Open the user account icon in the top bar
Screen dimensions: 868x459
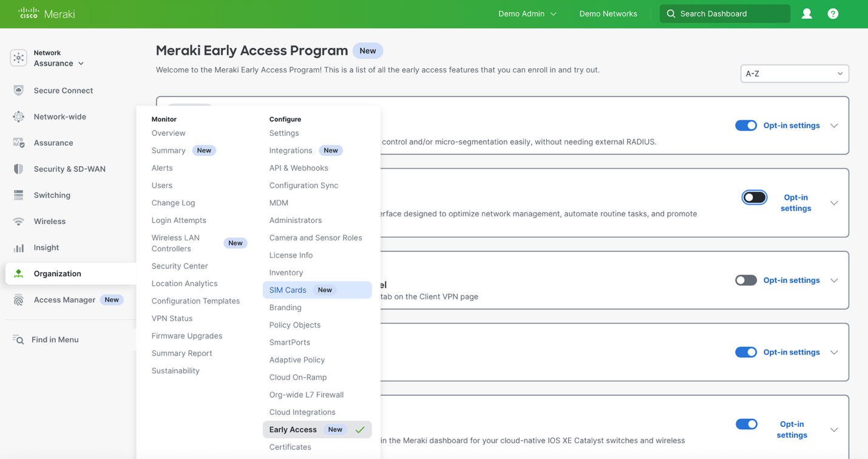[x=807, y=13]
